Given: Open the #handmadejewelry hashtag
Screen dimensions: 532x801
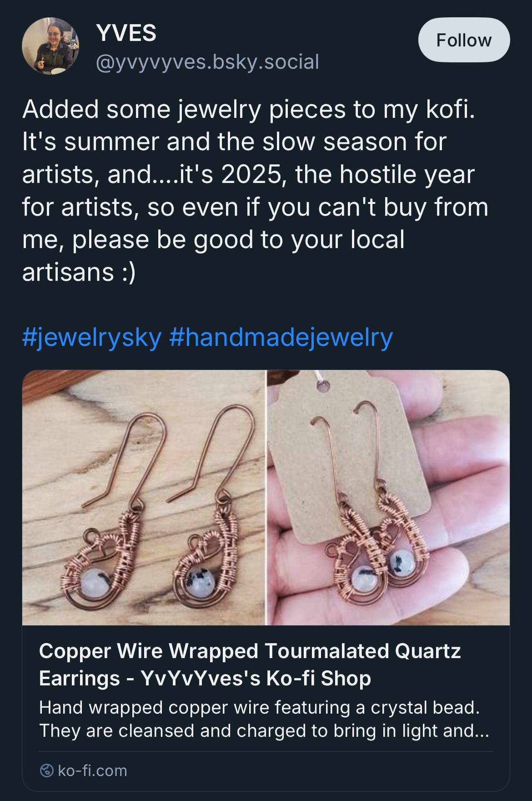Looking at the screenshot, I should pyautogui.click(x=281, y=337).
